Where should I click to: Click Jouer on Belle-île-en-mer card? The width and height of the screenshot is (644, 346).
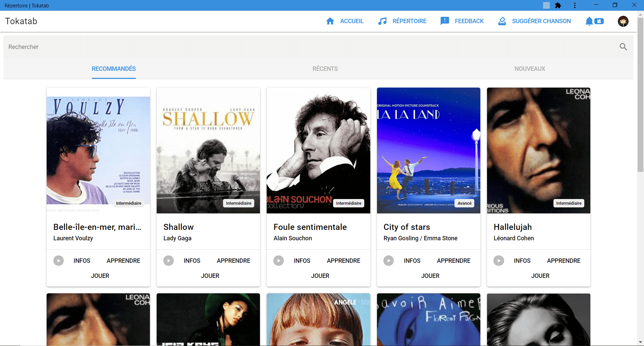pos(100,276)
